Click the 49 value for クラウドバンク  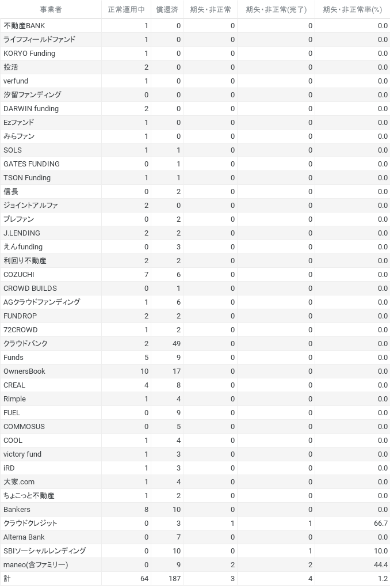tap(177, 343)
